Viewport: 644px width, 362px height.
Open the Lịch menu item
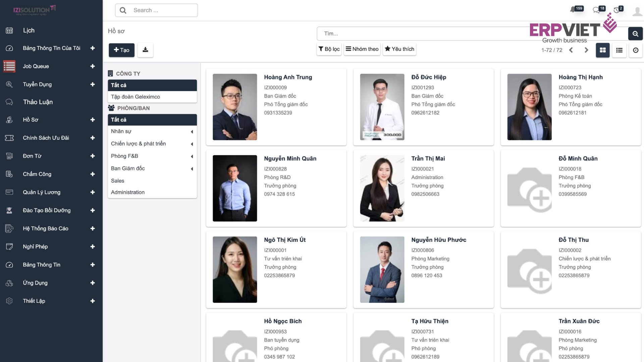[x=29, y=31]
